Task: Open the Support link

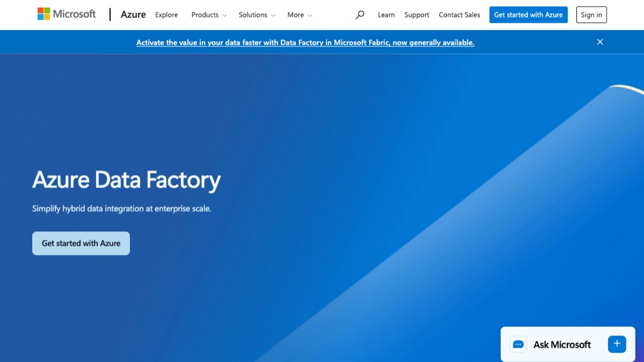Action: (x=417, y=15)
